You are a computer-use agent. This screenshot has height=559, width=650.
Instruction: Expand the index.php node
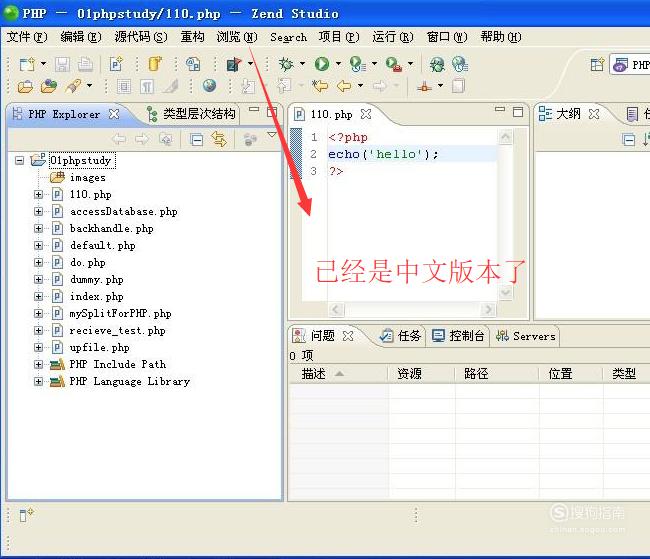click(39, 297)
